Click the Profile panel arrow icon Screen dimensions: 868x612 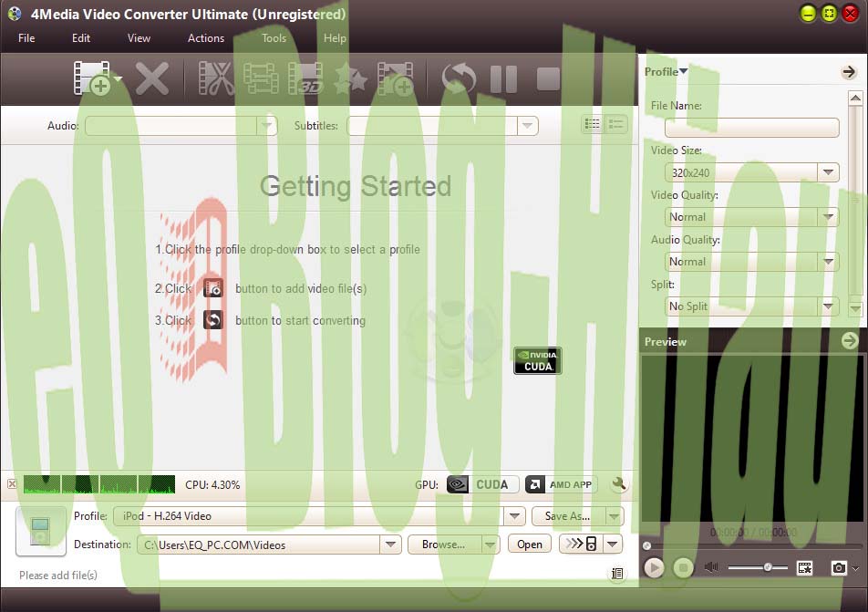click(848, 71)
